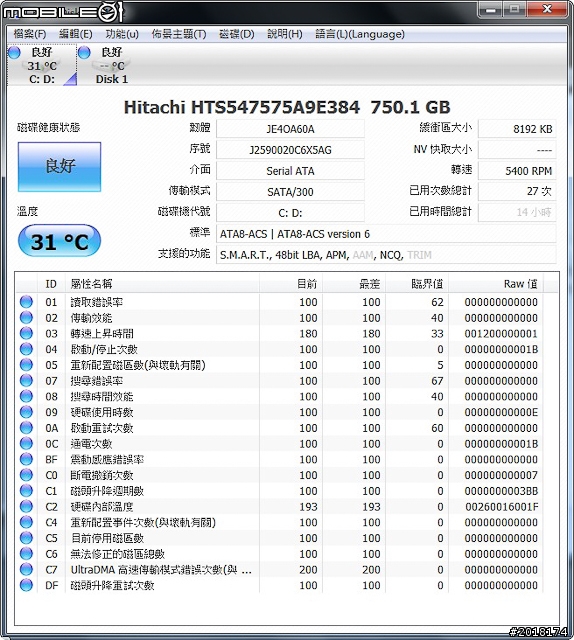
Task: Click the supported features field with NCQ
Action: click(386, 255)
